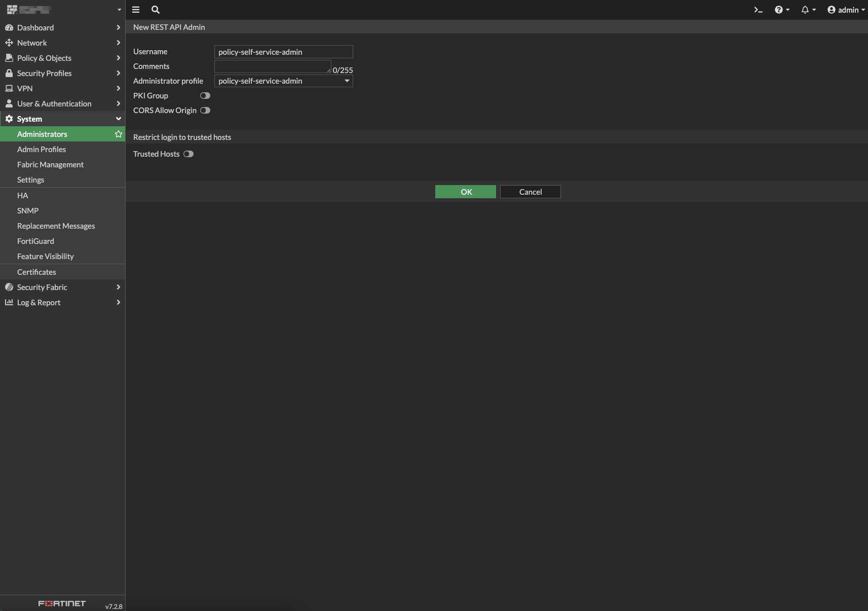This screenshot has width=868, height=611.
Task: Click the hamburger menu icon
Action: tap(135, 9)
